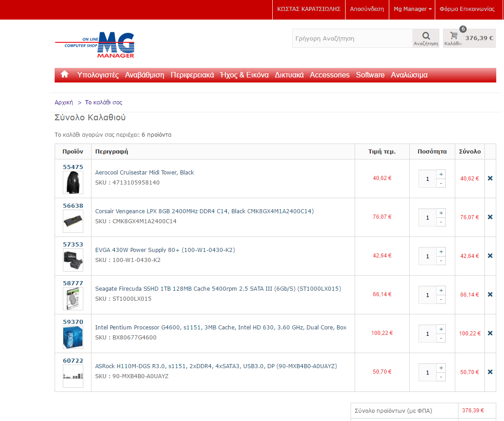The height and width of the screenshot is (421, 504).
Task: Open Φόρμα Επικοινωνίας contact form
Action: click(467, 9)
